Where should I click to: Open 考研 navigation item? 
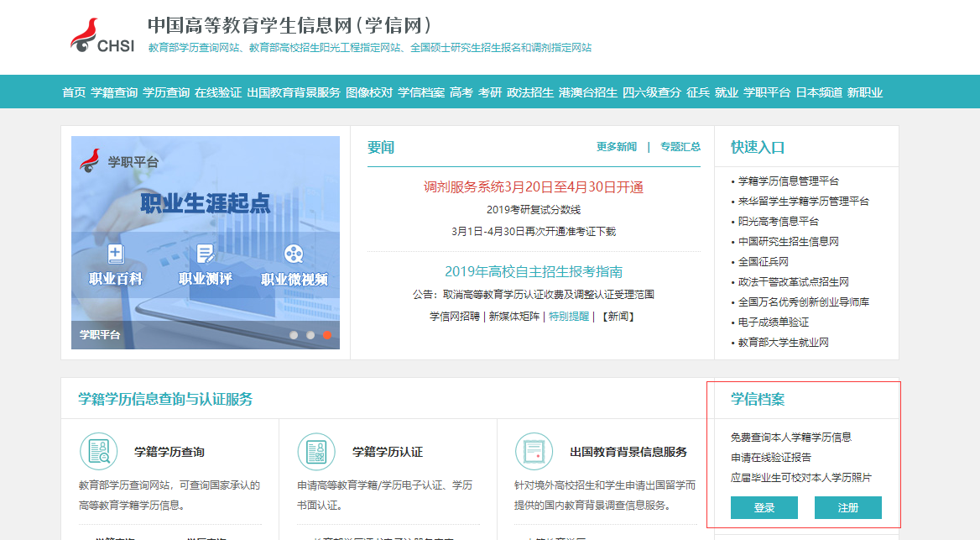489,92
